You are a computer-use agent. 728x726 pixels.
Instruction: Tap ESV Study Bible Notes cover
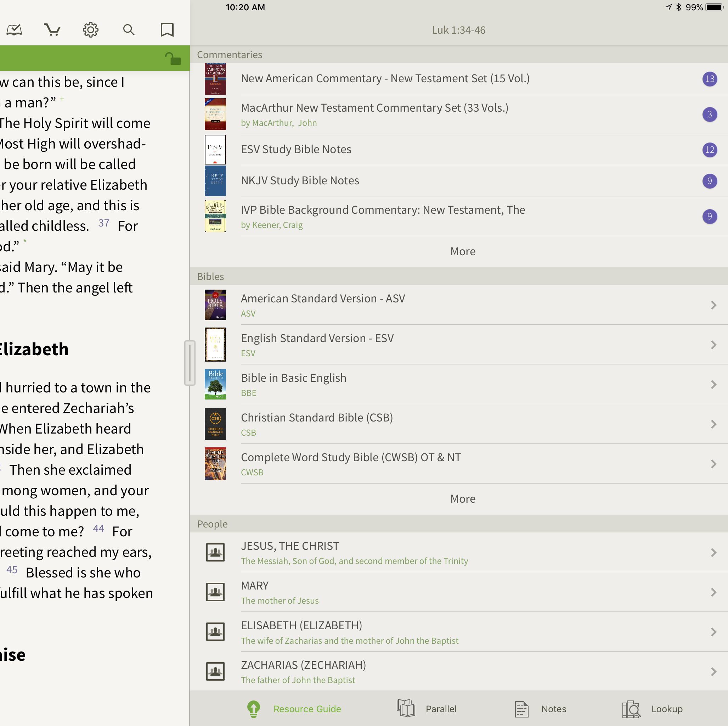point(215,149)
